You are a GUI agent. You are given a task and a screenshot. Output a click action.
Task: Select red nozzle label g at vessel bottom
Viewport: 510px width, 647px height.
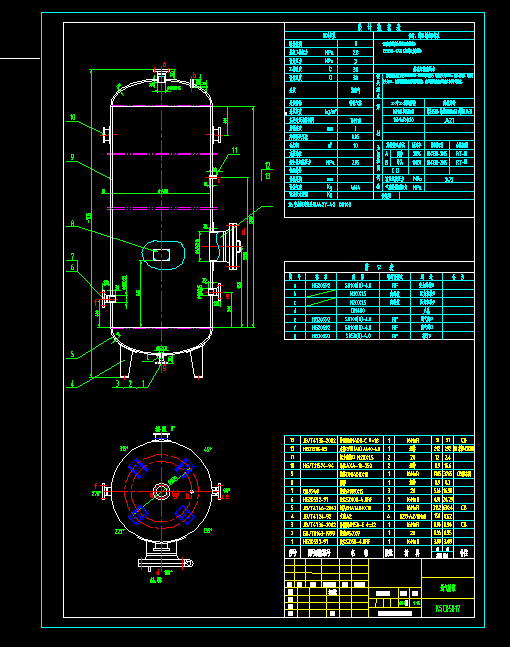164,367
